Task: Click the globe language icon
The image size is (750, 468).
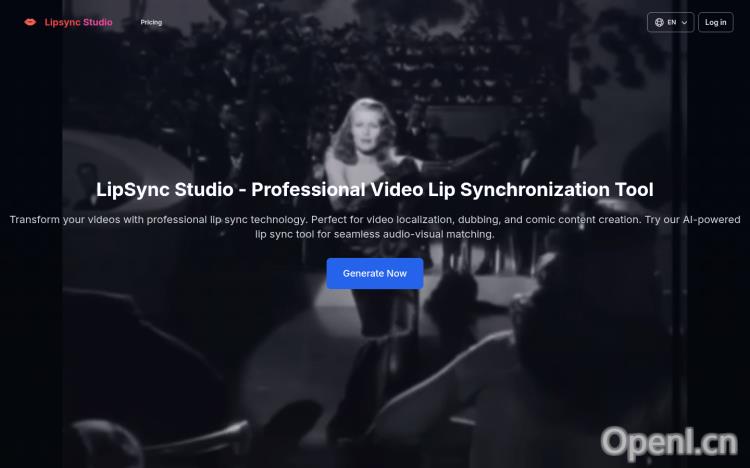Action: point(659,22)
